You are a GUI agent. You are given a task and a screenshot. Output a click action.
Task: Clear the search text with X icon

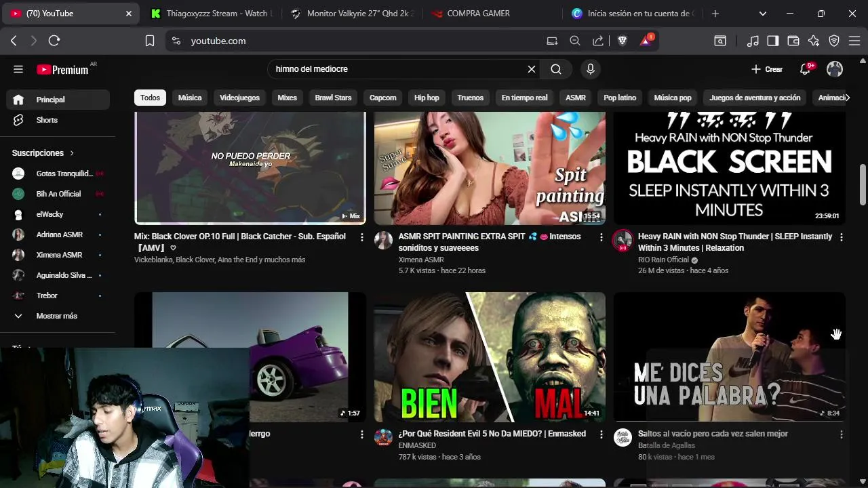pos(532,69)
